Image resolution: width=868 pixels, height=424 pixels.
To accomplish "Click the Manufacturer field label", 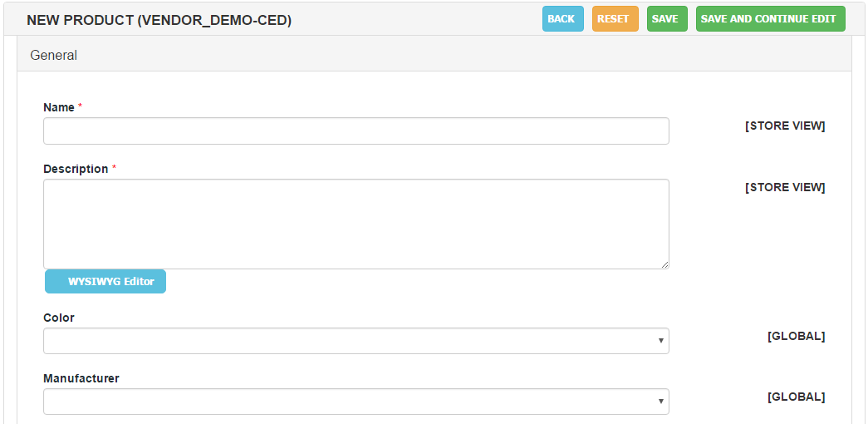I will click(x=81, y=378).
